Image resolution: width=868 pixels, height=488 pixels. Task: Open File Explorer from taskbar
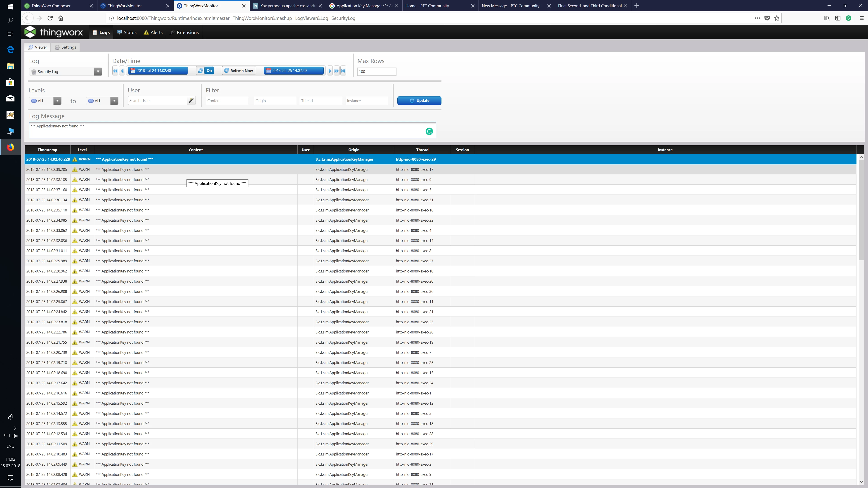click(x=10, y=66)
